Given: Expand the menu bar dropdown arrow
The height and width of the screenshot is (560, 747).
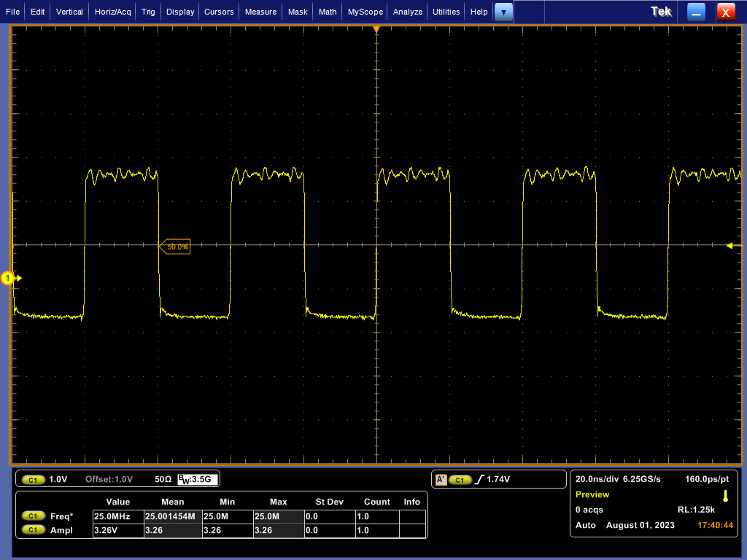Looking at the screenshot, I should tap(503, 12).
